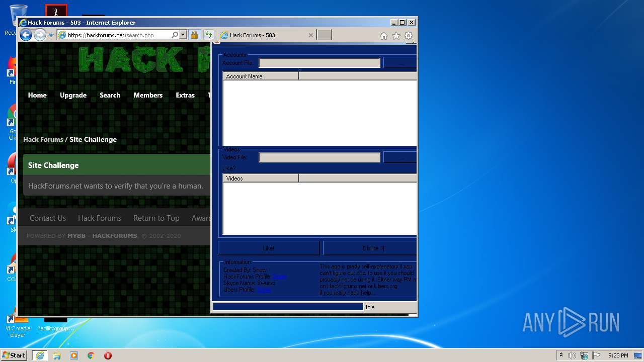Click the 9:23 PM clock
Image resolution: width=644 pixels, height=362 pixels.
pyautogui.click(x=618, y=355)
